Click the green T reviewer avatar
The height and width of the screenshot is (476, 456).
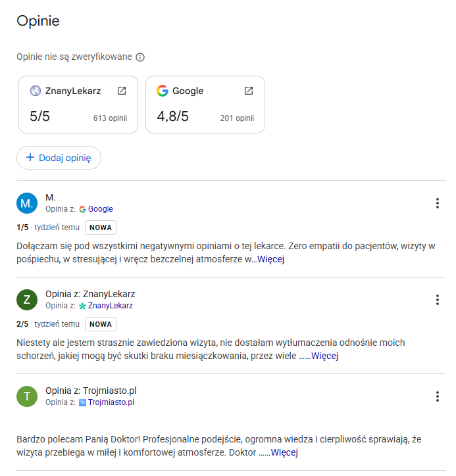(x=27, y=396)
